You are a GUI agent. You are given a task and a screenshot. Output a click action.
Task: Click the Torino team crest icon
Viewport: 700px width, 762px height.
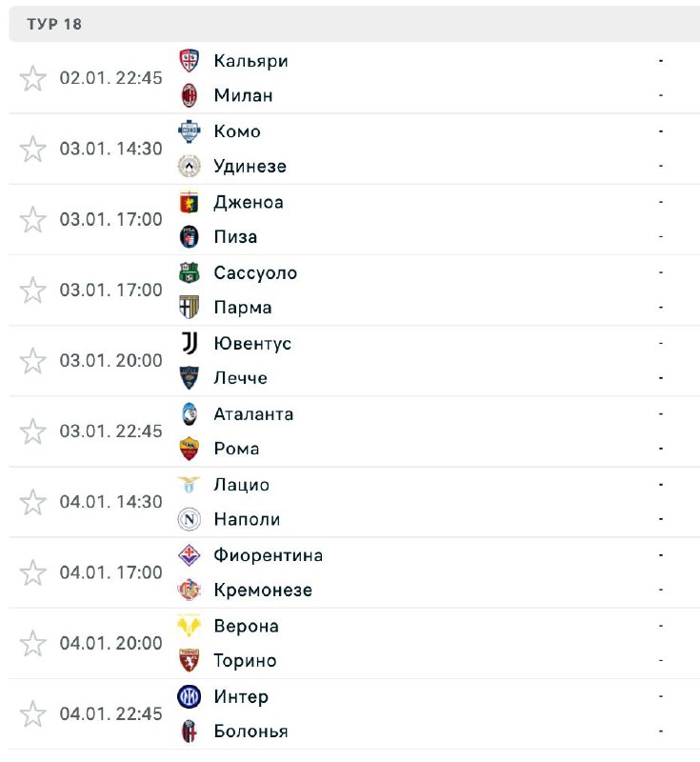pos(190,660)
